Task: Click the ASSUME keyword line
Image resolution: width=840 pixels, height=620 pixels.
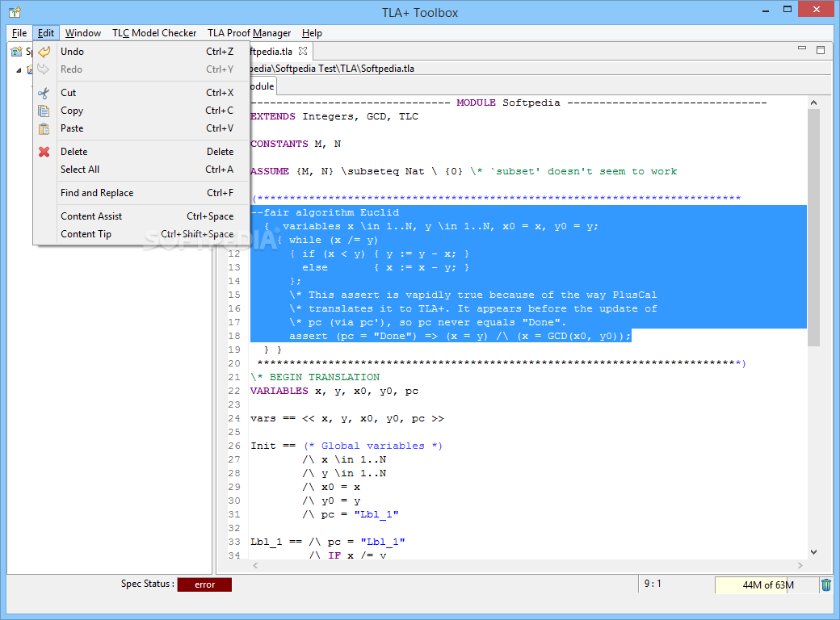Action: 464,171
